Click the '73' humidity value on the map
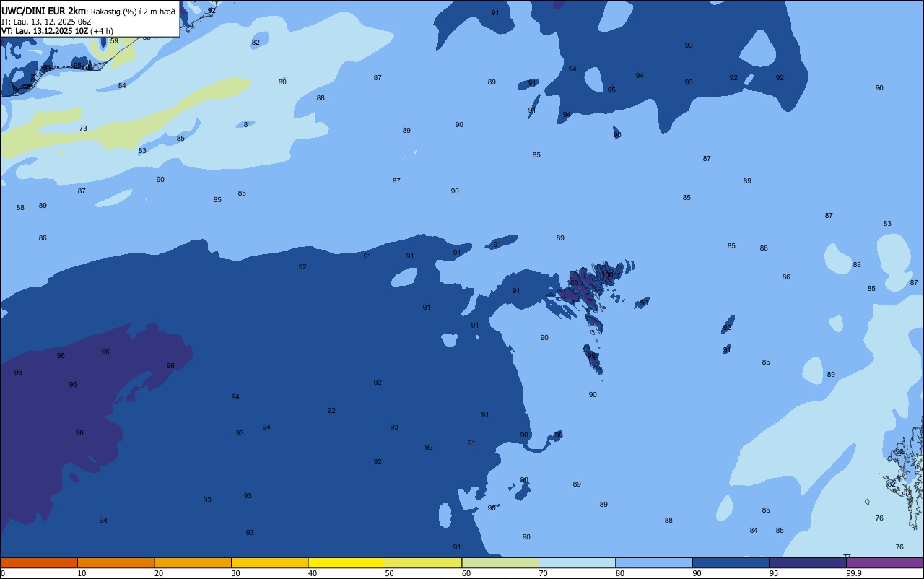The height and width of the screenshot is (579, 924). pyautogui.click(x=83, y=129)
